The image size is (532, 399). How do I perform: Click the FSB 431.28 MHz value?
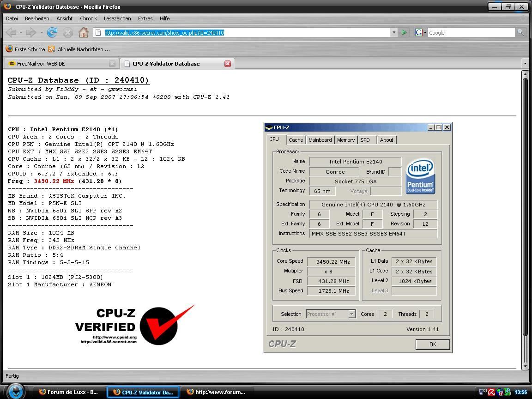pos(332,281)
